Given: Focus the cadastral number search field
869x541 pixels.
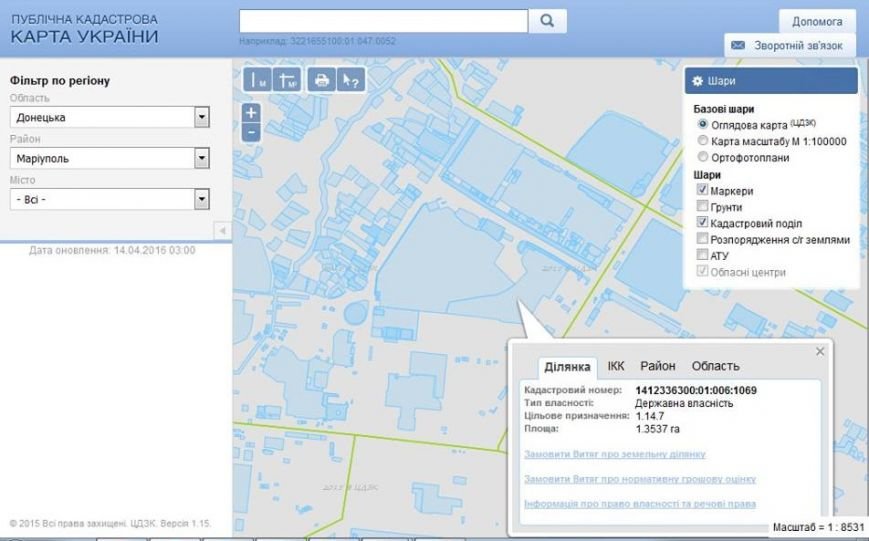Looking at the screenshot, I should click(x=384, y=21).
